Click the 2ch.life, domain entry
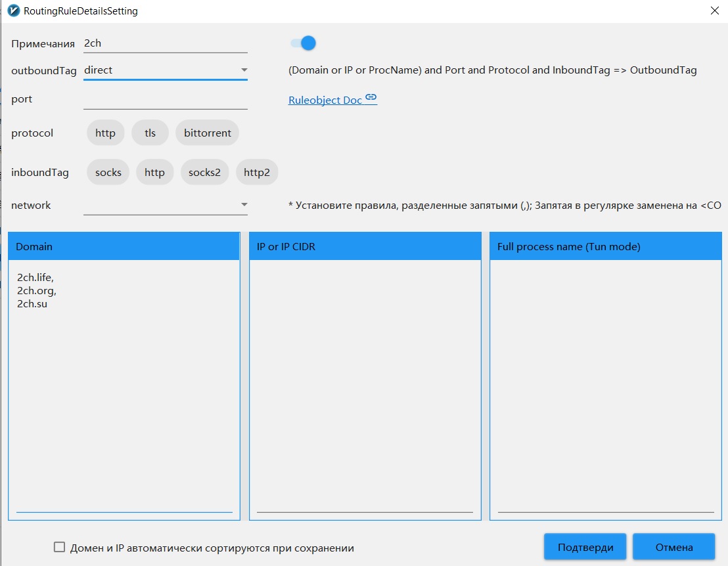The height and width of the screenshot is (566, 728). 35,278
